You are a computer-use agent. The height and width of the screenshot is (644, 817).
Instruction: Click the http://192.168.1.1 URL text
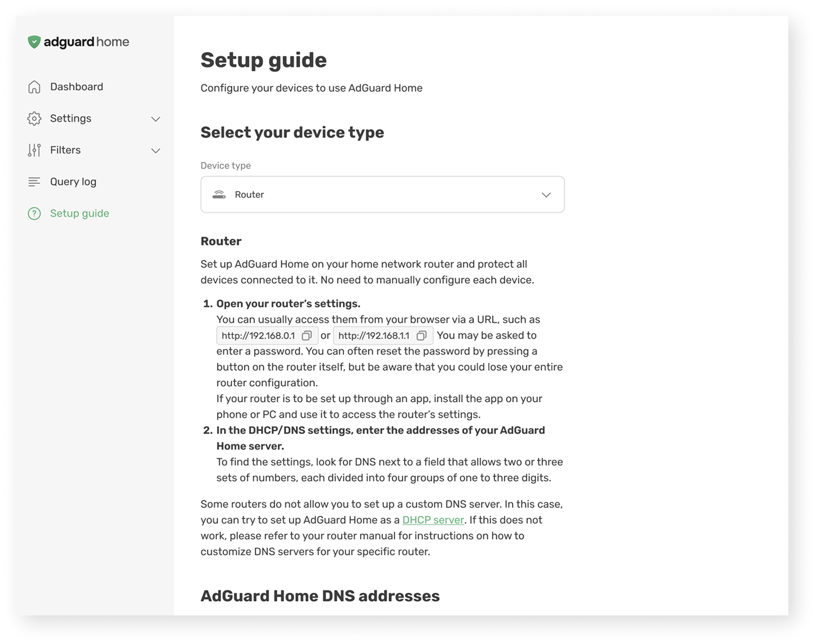coord(374,336)
